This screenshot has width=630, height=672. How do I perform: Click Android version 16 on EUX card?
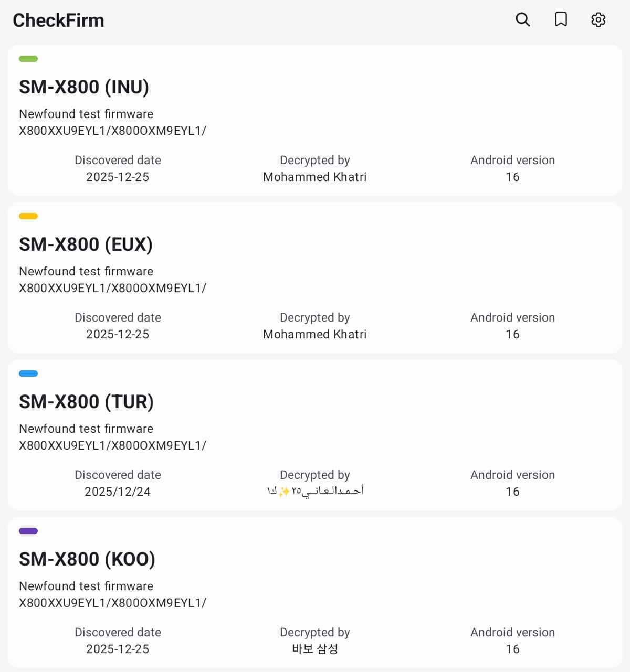pos(512,334)
